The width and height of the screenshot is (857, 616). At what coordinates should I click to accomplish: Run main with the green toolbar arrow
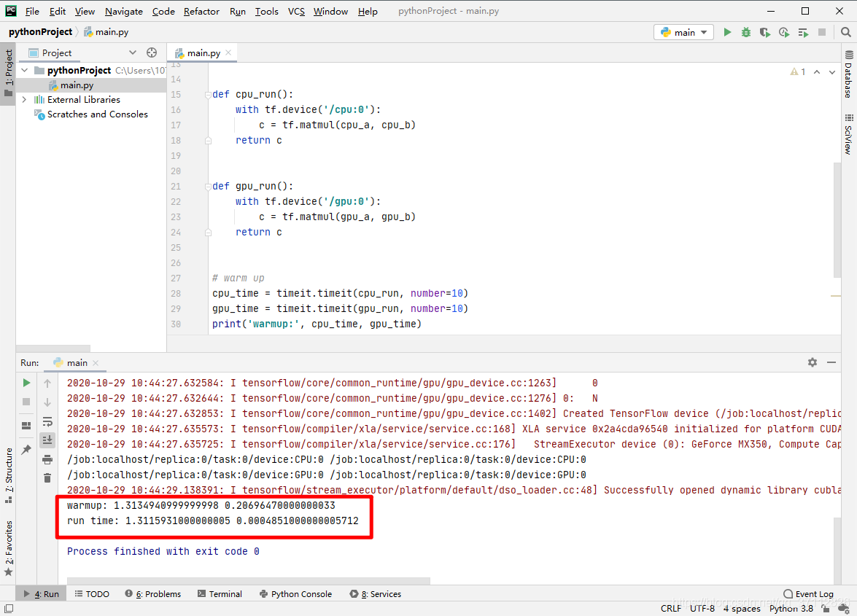[x=727, y=32]
